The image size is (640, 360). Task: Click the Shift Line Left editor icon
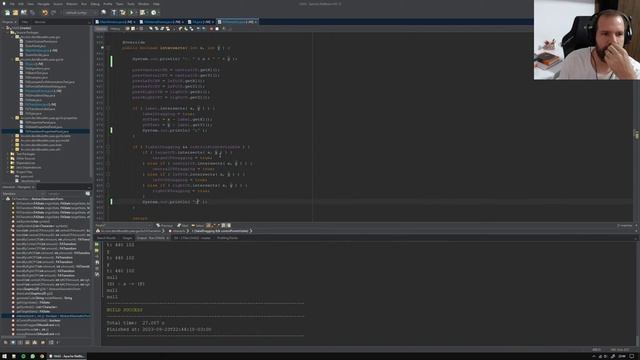198,29
